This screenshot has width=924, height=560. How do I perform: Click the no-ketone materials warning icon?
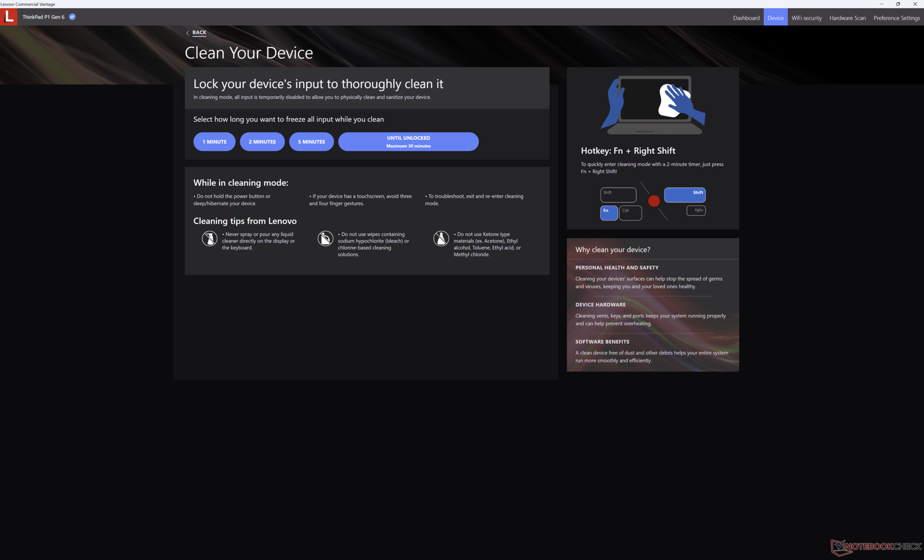point(441,238)
